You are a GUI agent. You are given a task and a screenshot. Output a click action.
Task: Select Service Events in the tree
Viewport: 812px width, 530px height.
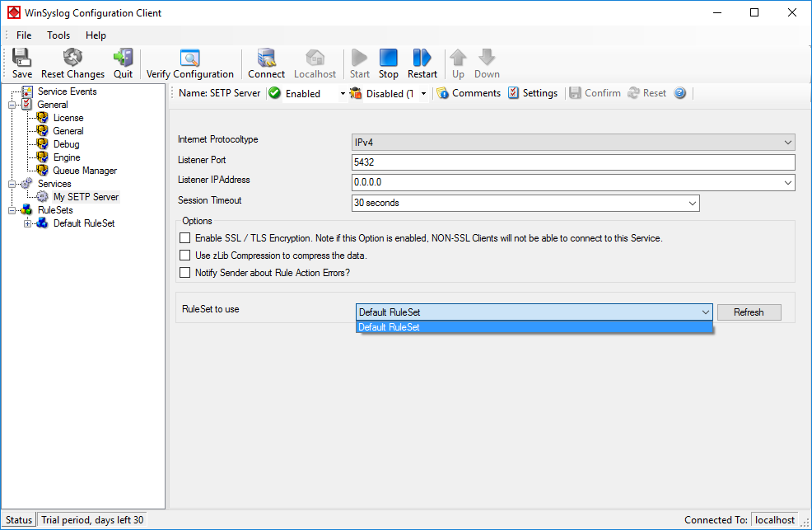(67, 91)
